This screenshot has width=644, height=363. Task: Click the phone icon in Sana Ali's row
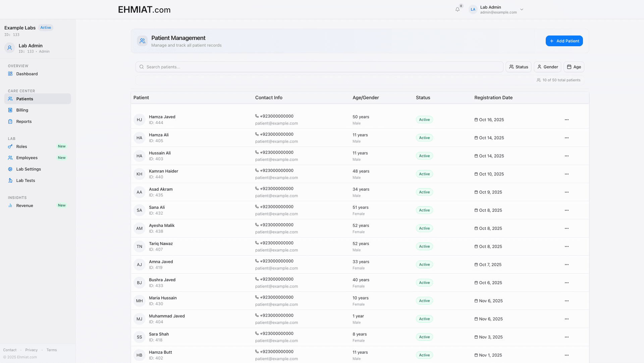(257, 207)
